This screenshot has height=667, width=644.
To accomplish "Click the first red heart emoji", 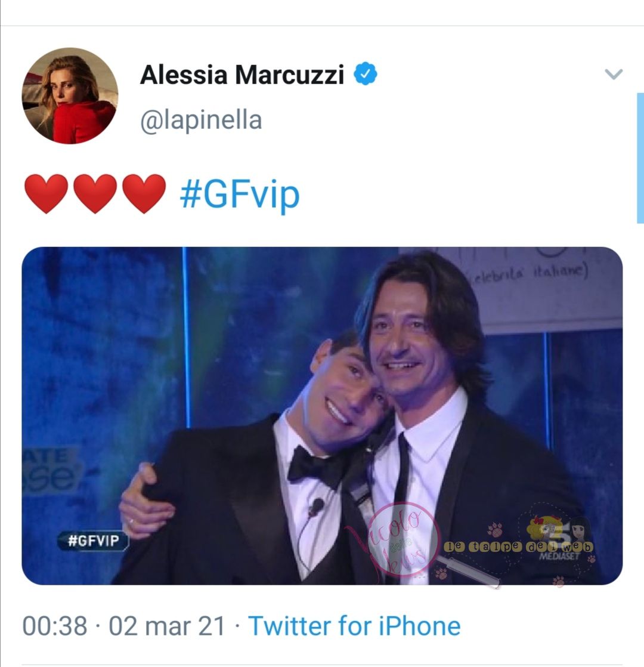I will 46,193.
